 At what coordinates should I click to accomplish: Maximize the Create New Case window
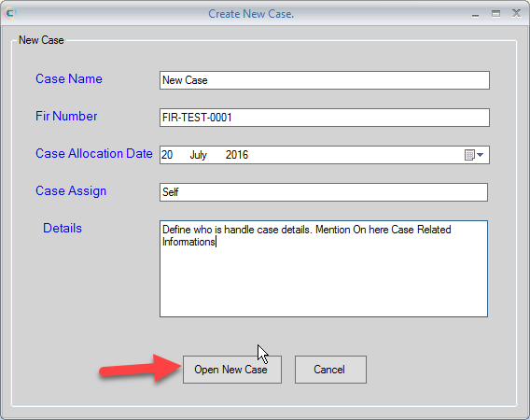pos(495,13)
